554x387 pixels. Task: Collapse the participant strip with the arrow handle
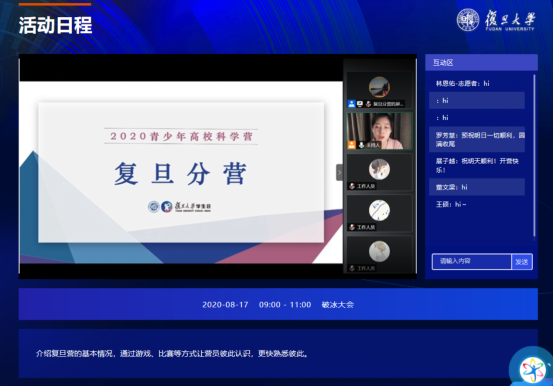click(x=339, y=172)
